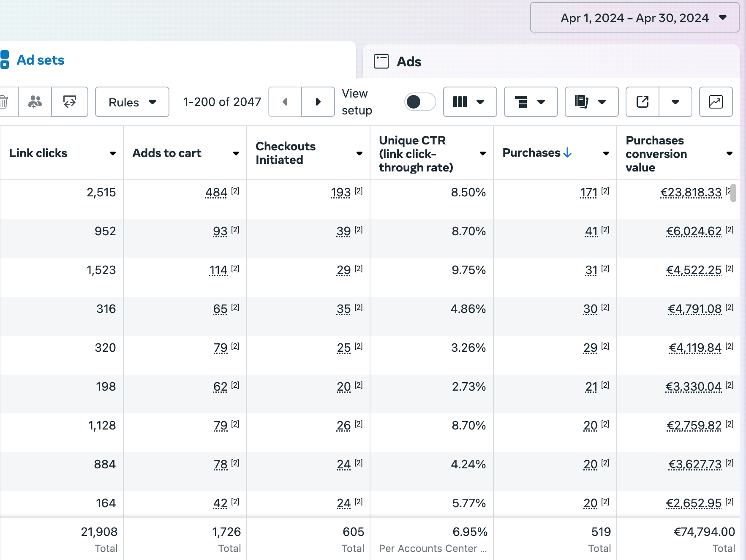Click footnote [2] next to 484
The image size is (746, 560).
click(235, 191)
